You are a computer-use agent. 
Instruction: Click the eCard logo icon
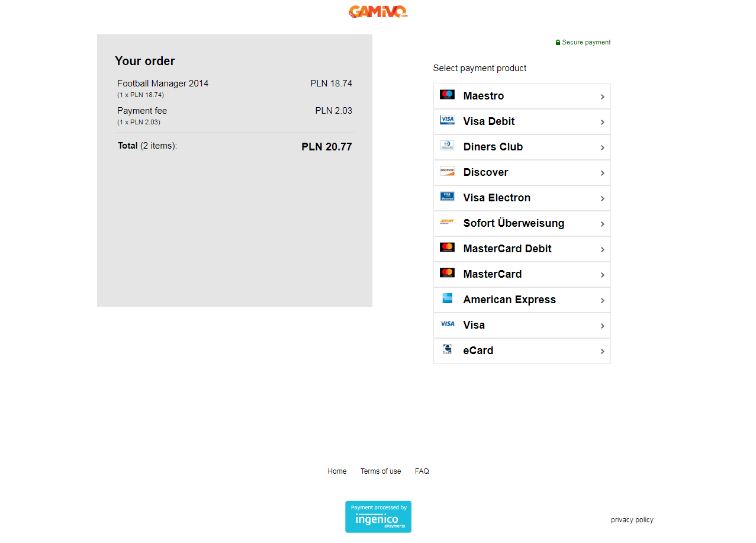tap(447, 349)
